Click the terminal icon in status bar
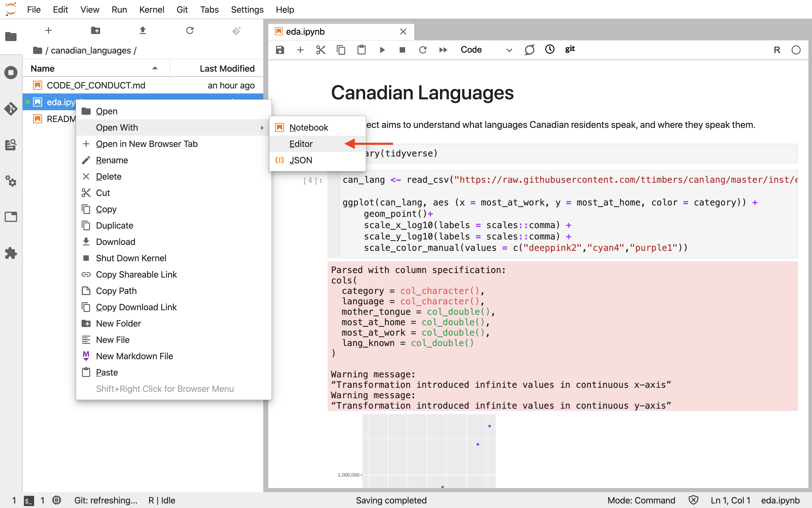Viewport: 812px width, 508px height. coord(29,501)
